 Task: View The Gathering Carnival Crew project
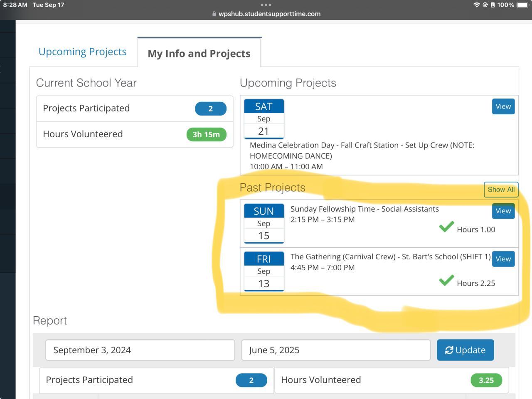pos(503,259)
